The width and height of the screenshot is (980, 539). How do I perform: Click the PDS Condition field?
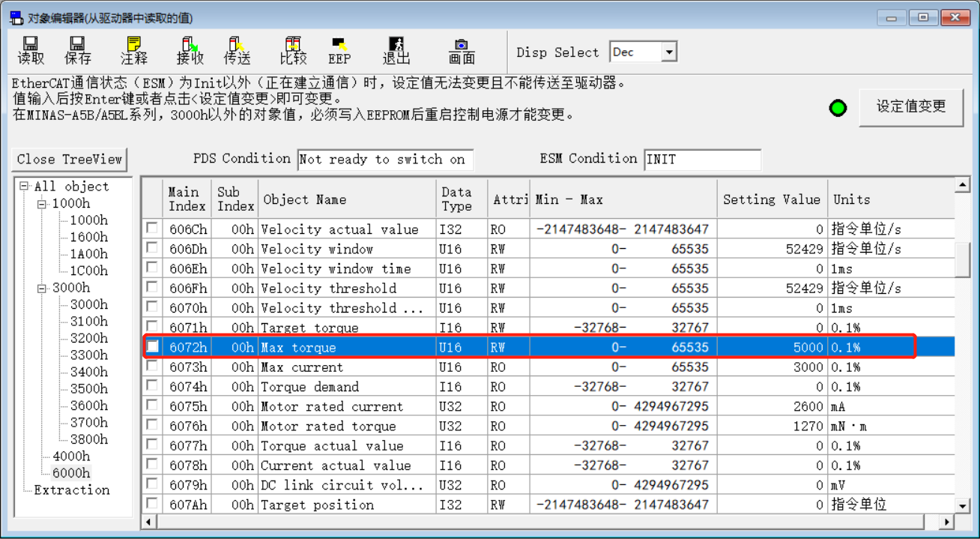coord(385,159)
